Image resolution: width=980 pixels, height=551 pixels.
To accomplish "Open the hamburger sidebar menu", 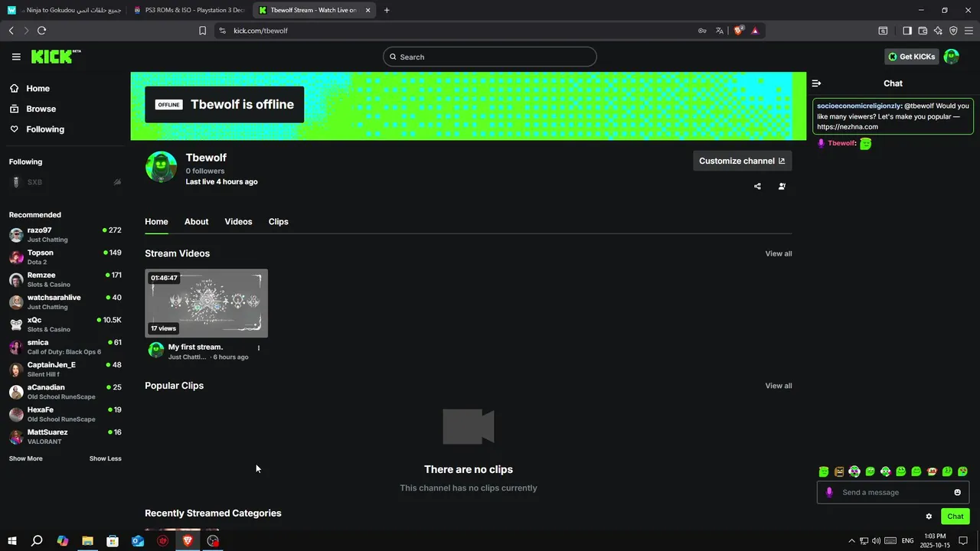I will coord(16,57).
